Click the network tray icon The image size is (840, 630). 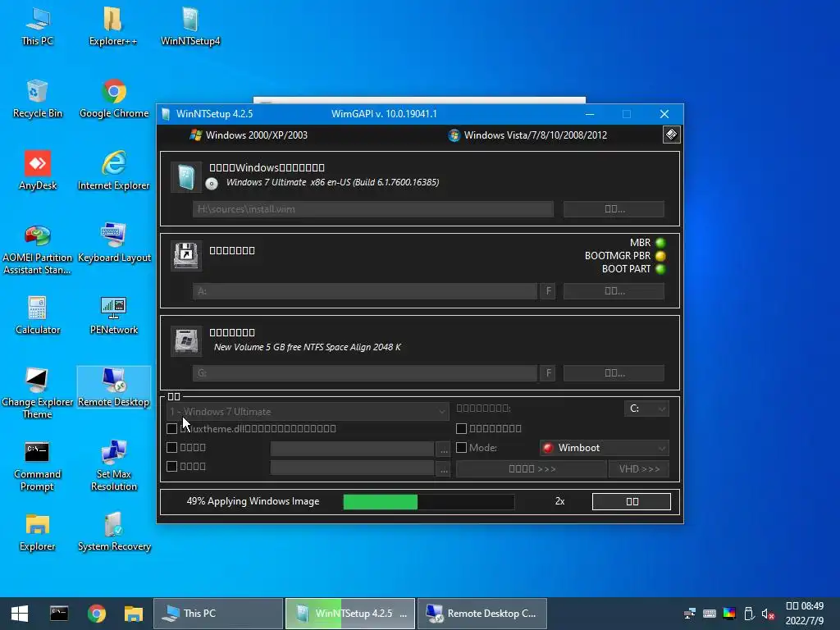click(690, 614)
